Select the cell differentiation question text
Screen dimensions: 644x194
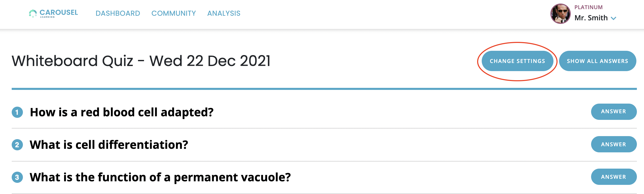(x=109, y=145)
